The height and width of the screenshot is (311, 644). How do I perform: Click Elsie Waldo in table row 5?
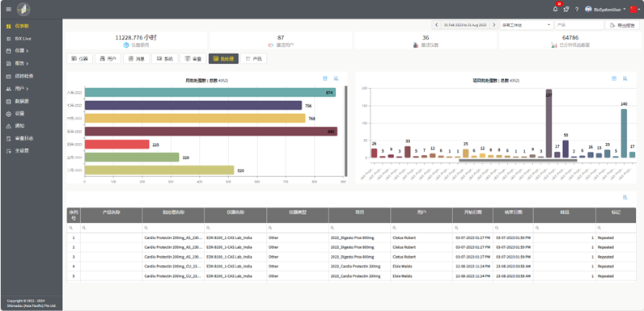[x=402, y=276]
